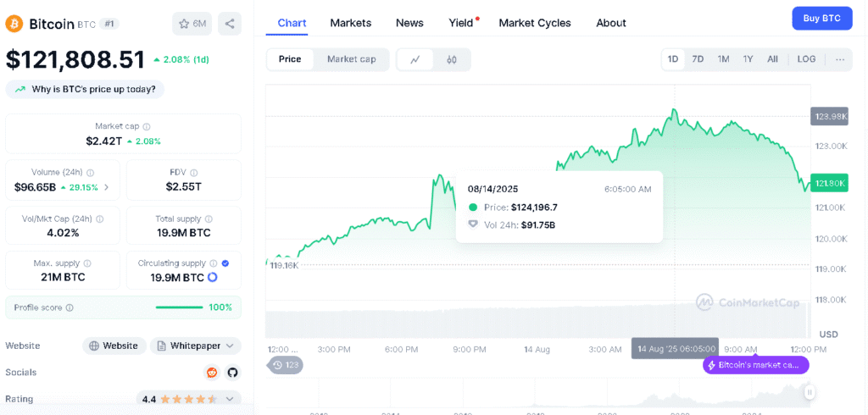Viewport: 868px width, 415px height.
Task: Open the Market Cycles tab
Action: click(535, 23)
